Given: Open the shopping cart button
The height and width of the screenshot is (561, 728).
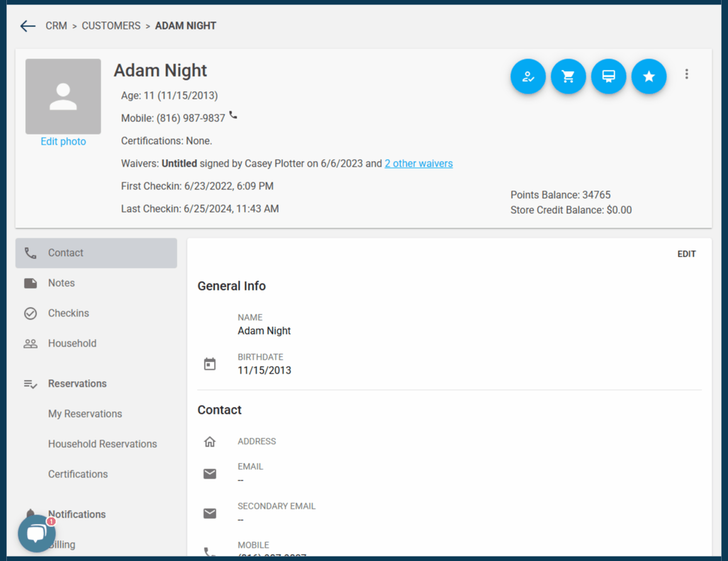Looking at the screenshot, I should (x=568, y=77).
